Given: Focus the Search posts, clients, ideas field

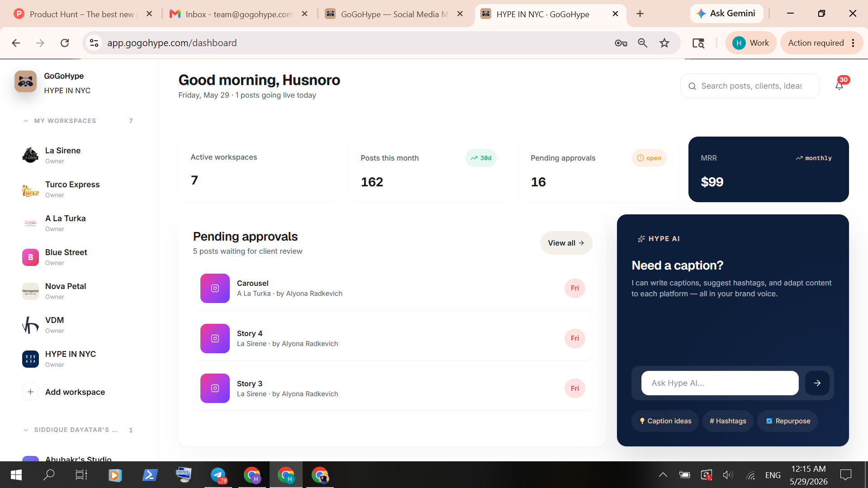Looking at the screenshot, I should [749, 86].
